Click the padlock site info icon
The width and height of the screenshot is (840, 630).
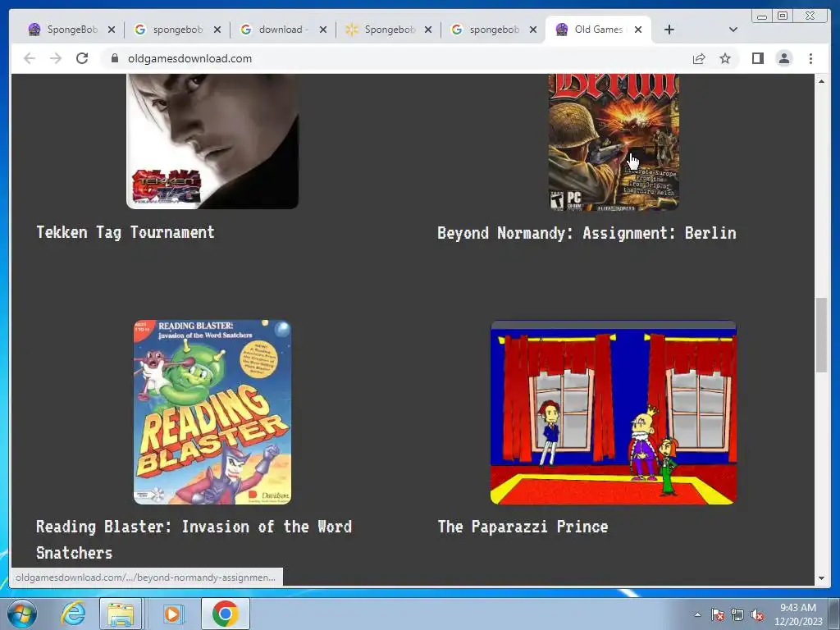point(115,58)
